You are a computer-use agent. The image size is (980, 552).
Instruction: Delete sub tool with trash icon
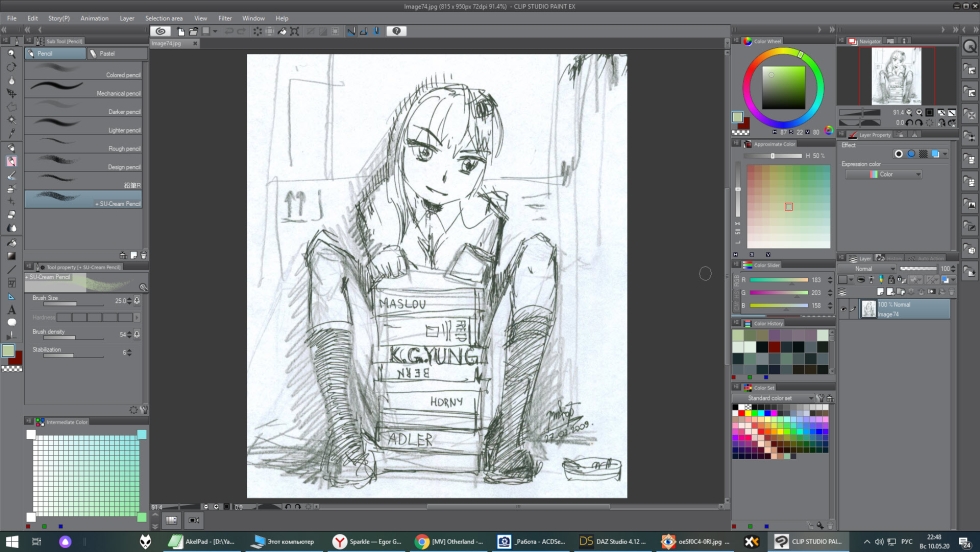[x=143, y=255]
